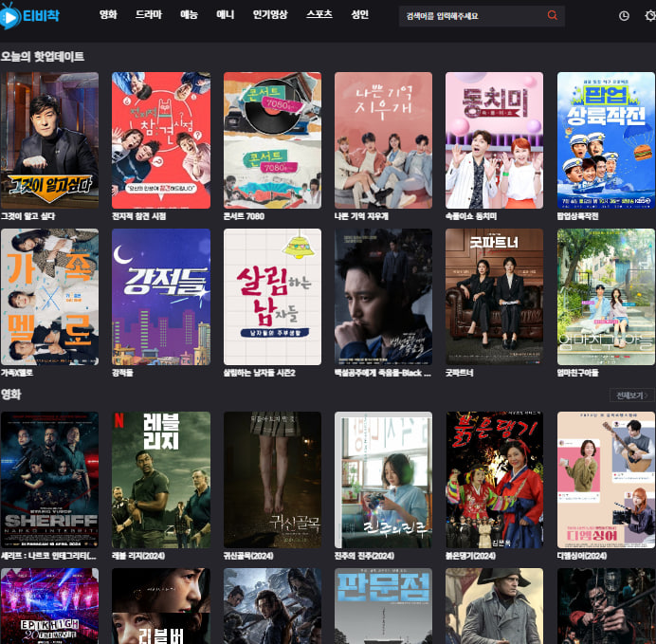Click 콘서트 7080 title link
The image size is (656, 644).
point(244,216)
